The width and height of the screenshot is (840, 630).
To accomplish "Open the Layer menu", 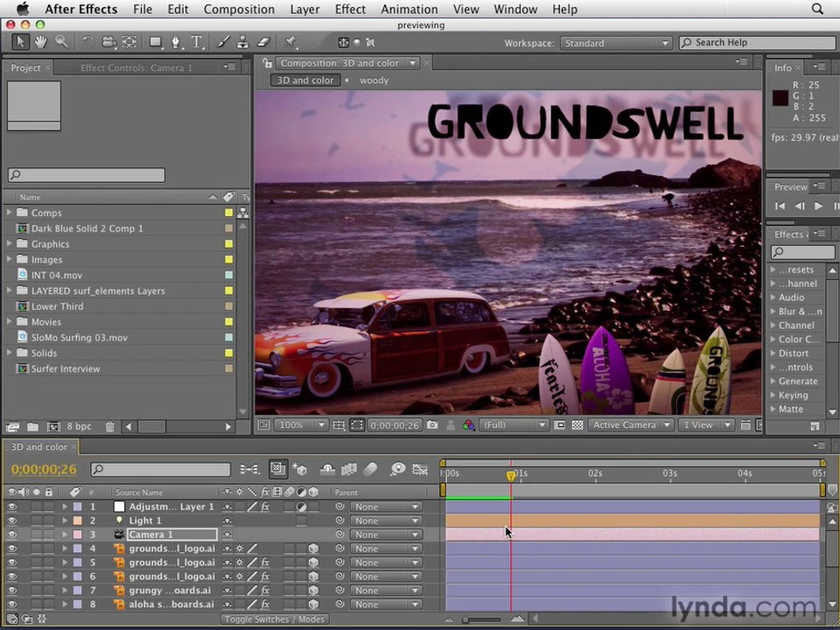I will point(304,9).
